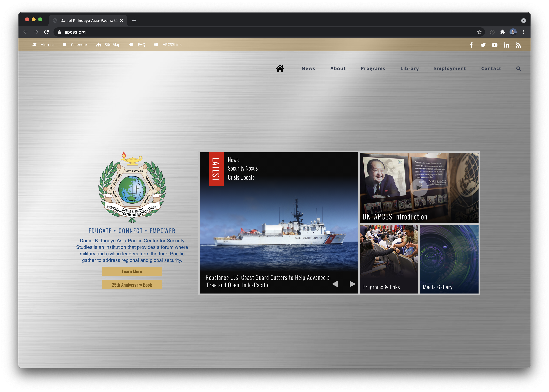View site security lock information
Image resolution: width=549 pixels, height=392 pixels.
click(59, 32)
